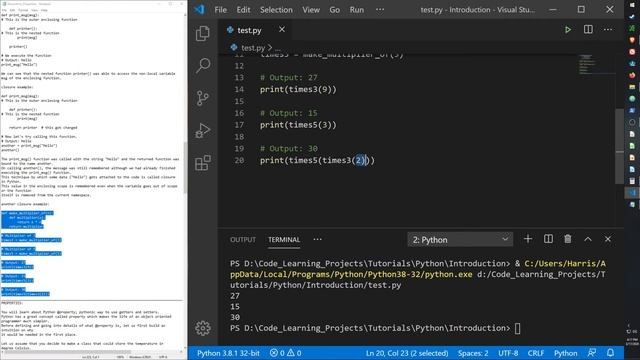
Task: Open the Run menu
Action: [x=357, y=10]
